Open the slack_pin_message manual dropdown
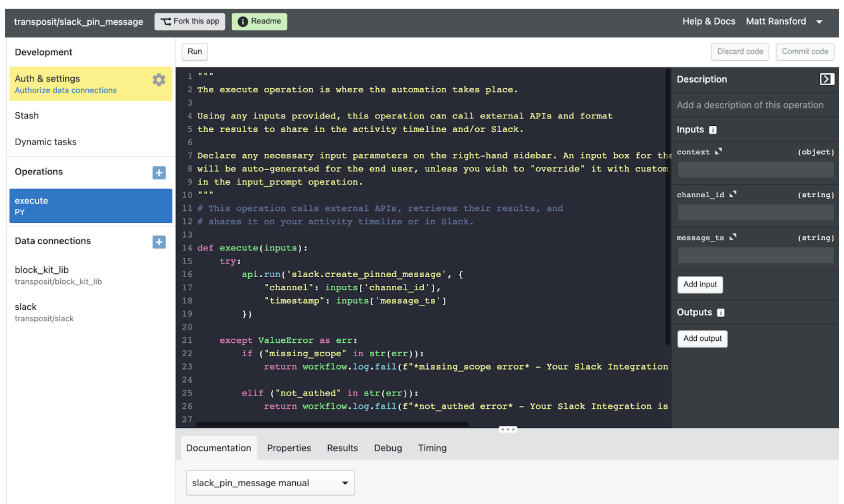Viewport: 844px width, 504px height. pyautogui.click(x=270, y=483)
